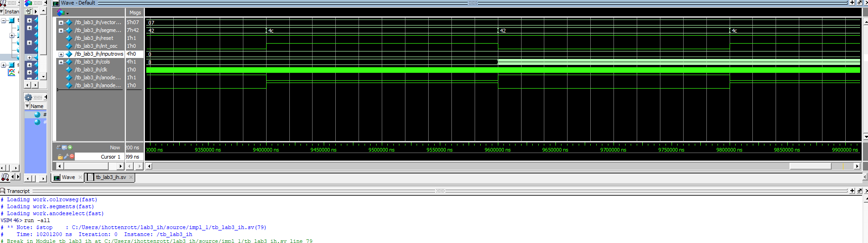The image size is (868, 243).
Task: Click the Transcript pane icon
Action: pyautogui.click(x=3, y=191)
